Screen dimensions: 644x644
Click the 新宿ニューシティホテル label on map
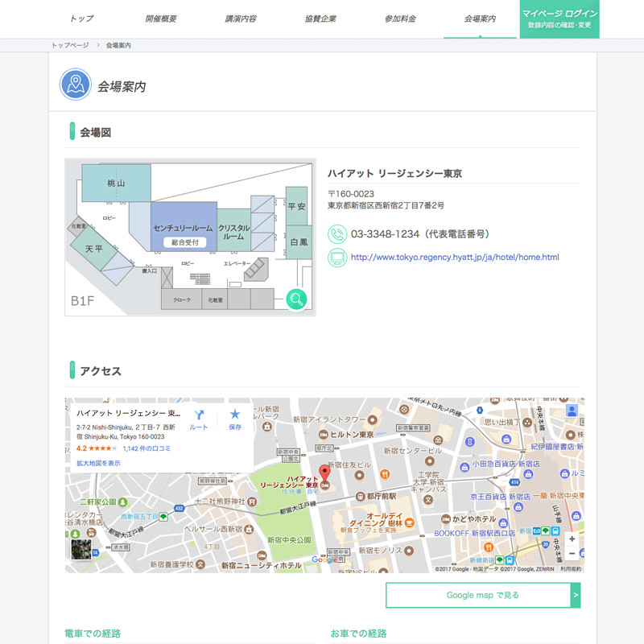[x=261, y=566]
